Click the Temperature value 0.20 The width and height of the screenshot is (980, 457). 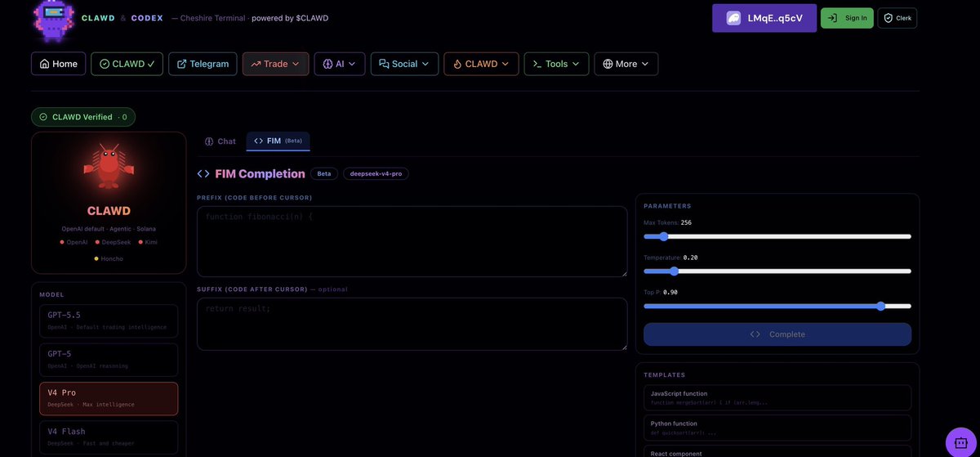coord(690,258)
